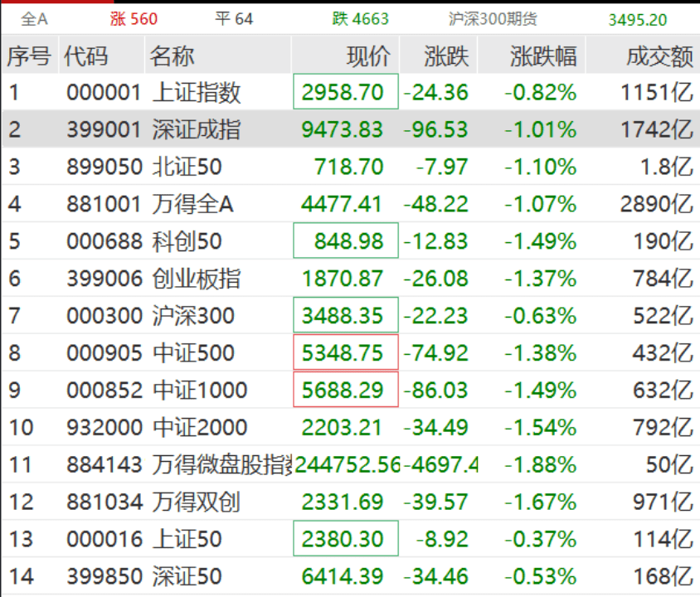
Task: Sort the table by 涨跌幅 column header
Action: coord(543,56)
